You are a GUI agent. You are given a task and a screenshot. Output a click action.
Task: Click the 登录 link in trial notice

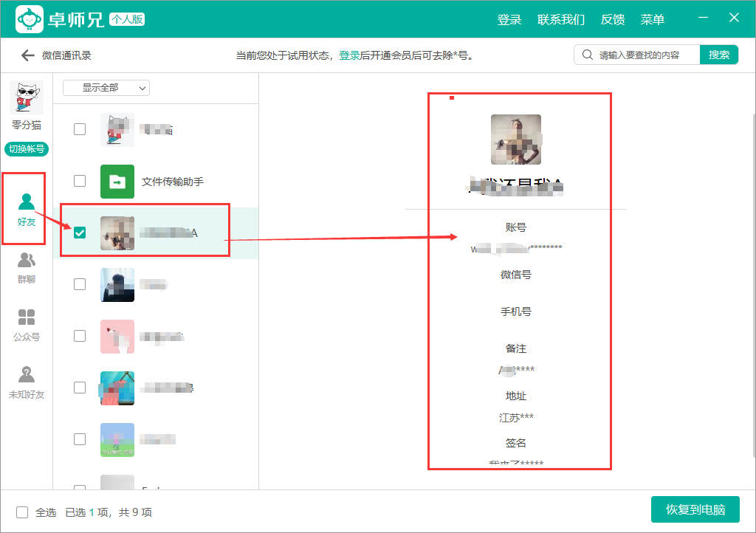point(349,55)
